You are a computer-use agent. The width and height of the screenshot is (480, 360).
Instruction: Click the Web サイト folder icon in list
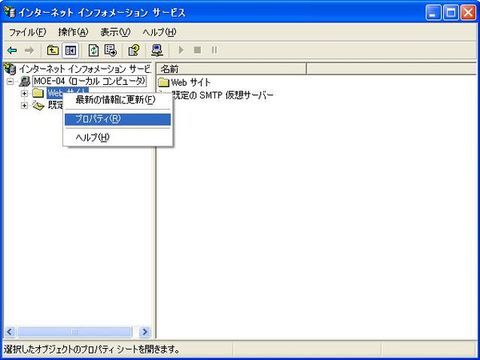pyautogui.click(x=164, y=82)
